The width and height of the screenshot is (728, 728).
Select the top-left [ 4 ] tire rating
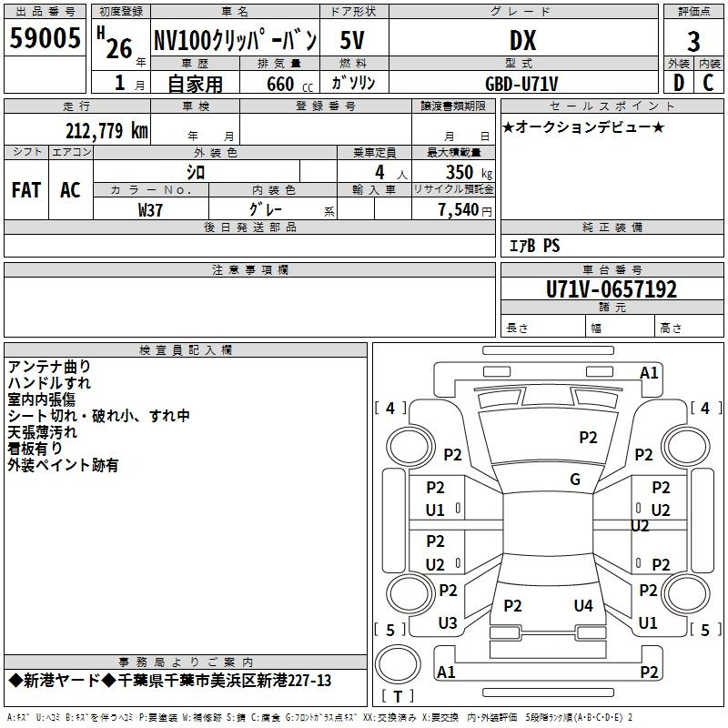coord(390,409)
